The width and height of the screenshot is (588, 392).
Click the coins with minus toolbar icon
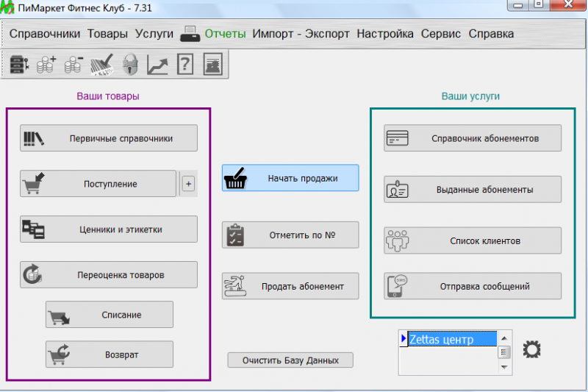point(74,64)
